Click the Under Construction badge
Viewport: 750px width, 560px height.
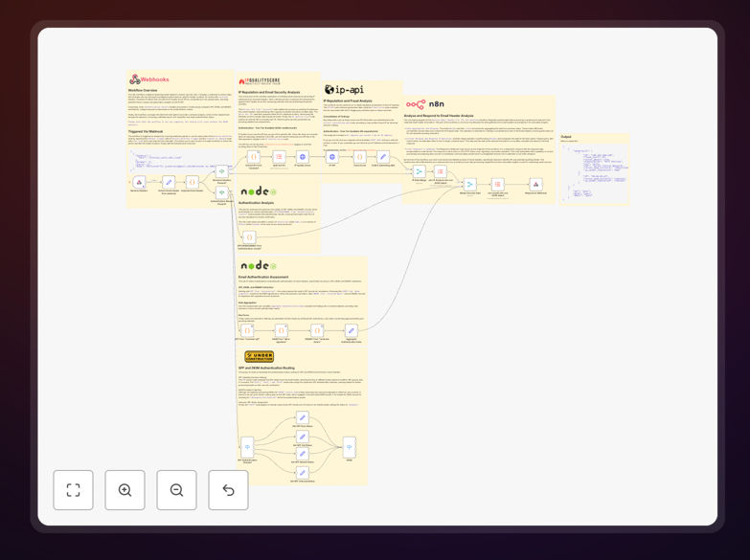click(x=260, y=356)
